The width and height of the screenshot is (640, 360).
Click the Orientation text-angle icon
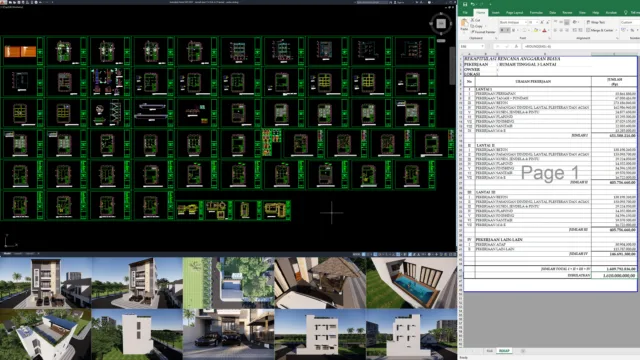pos(575,22)
